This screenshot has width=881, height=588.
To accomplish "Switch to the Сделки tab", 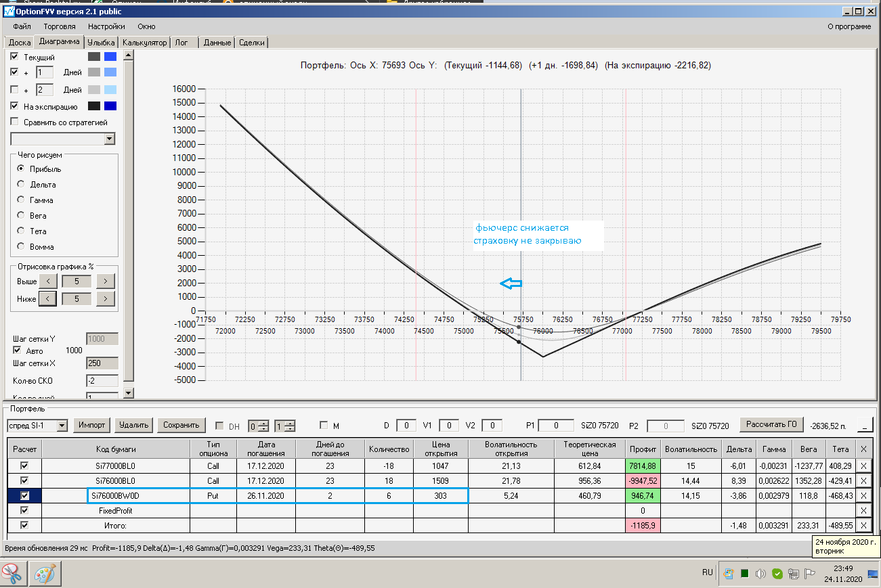I will coord(252,43).
